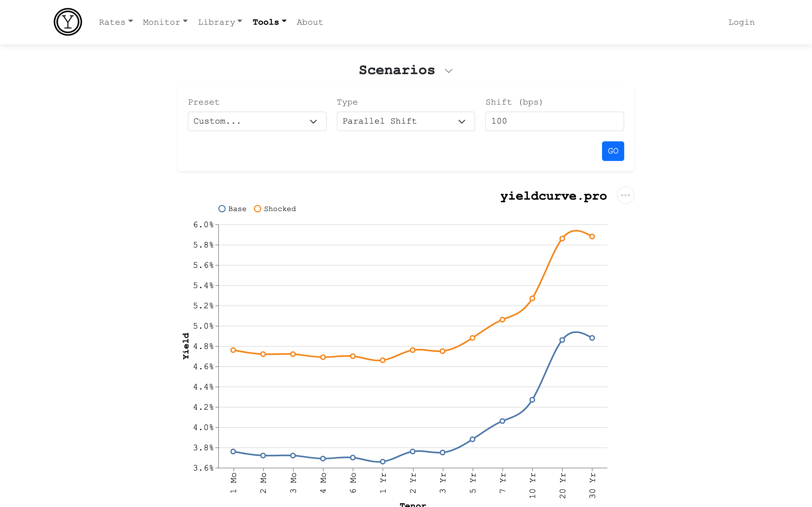The width and height of the screenshot is (812, 507).
Task: Open the Preset dropdown showing Custom...
Action: pos(257,121)
